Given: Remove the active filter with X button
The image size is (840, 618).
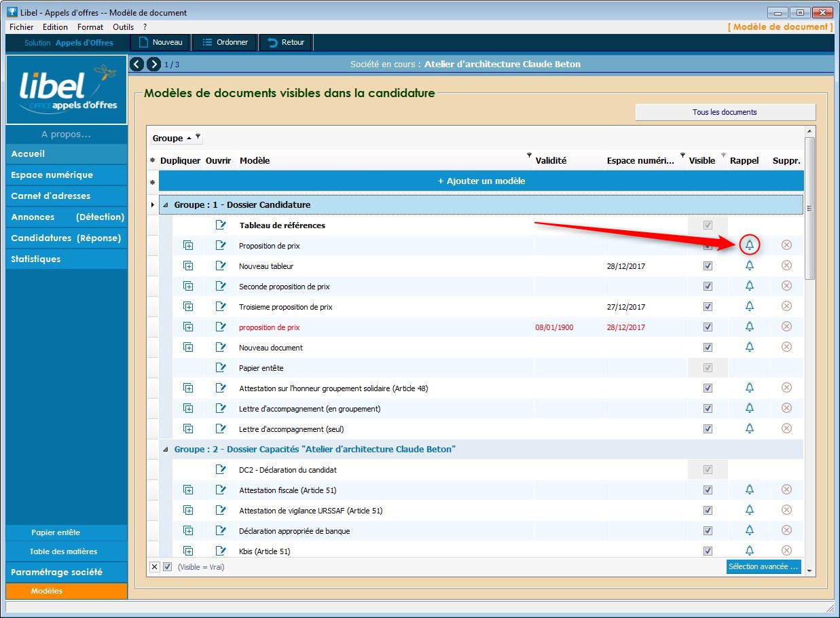Looking at the screenshot, I should point(155,567).
